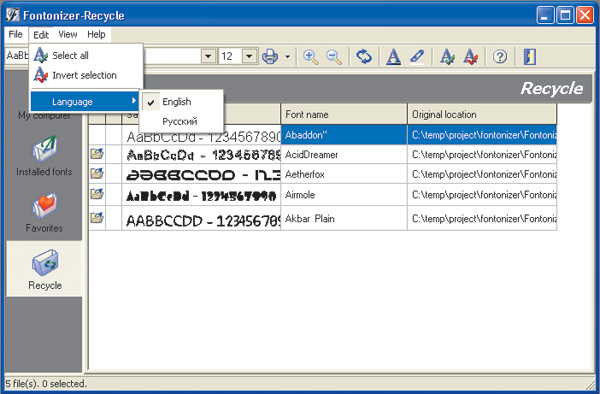Click the restore icon in the Aetherfox row
600x394 pixels.
(97, 174)
